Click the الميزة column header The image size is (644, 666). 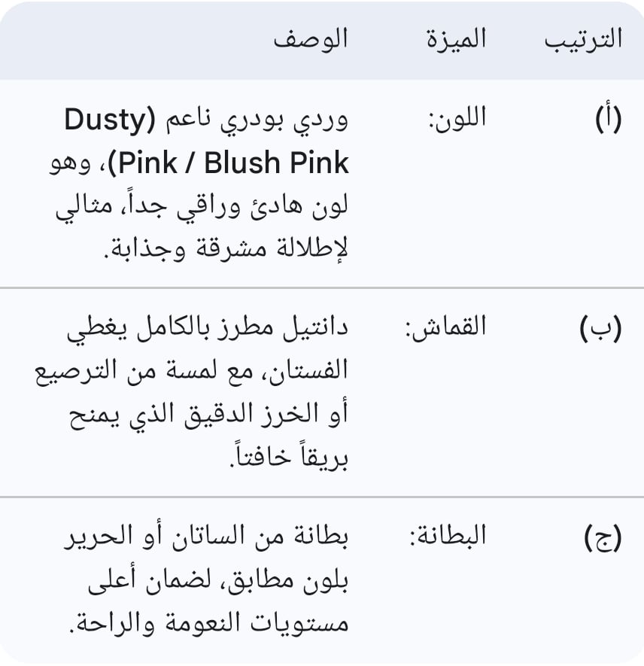click(456, 39)
